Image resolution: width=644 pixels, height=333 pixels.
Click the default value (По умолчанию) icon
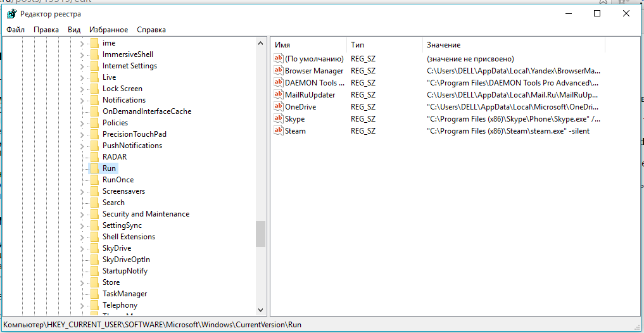coord(278,58)
